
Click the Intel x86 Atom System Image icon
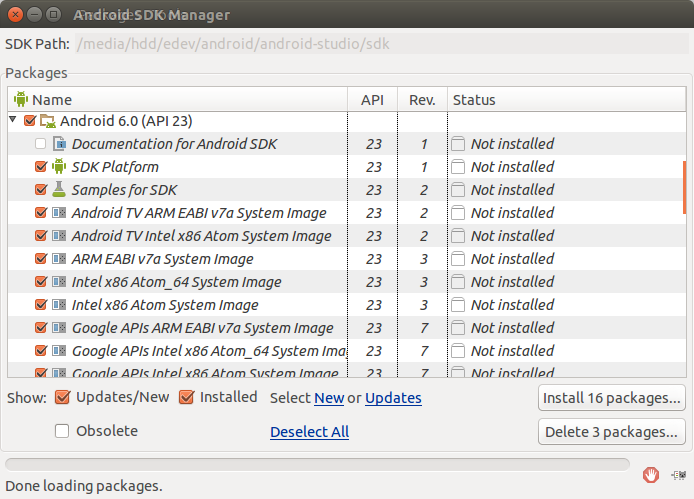coord(59,305)
